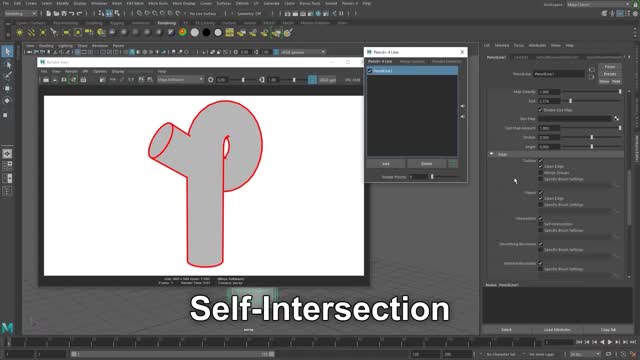Collapse the Edge section in Attribute Editor
Viewport: 640px width, 360px height.
(491, 154)
